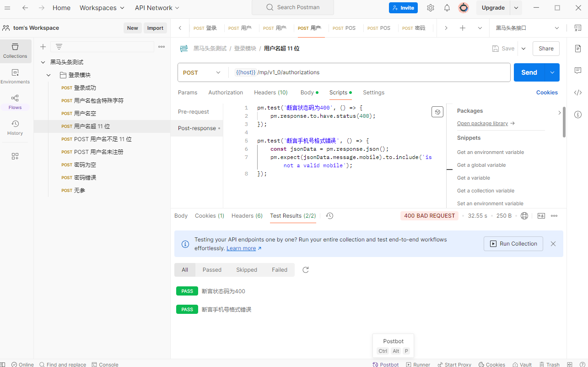Open package library link

pyautogui.click(x=482, y=123)
